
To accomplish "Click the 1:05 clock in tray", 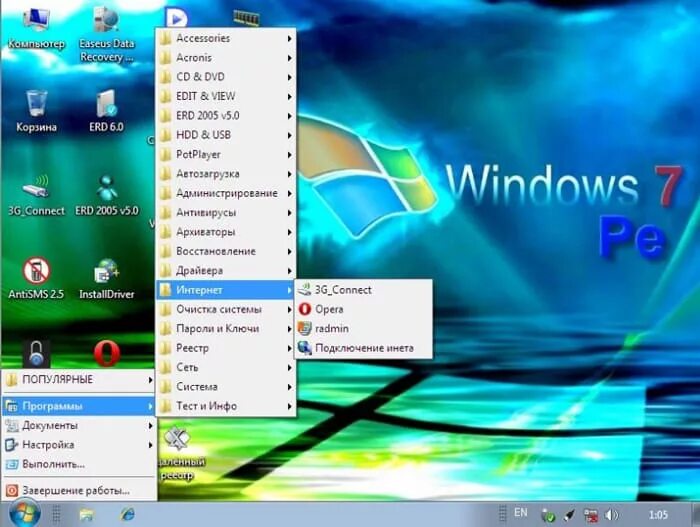I will pos(658,515).
